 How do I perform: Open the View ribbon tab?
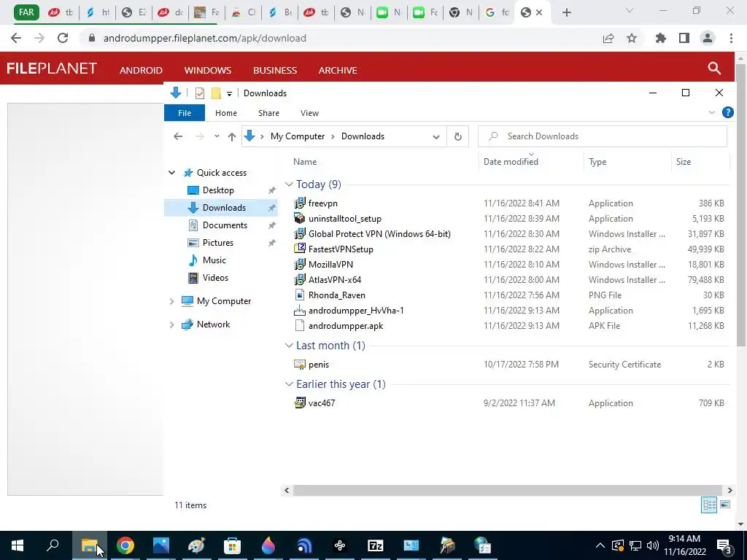point(309,113)
